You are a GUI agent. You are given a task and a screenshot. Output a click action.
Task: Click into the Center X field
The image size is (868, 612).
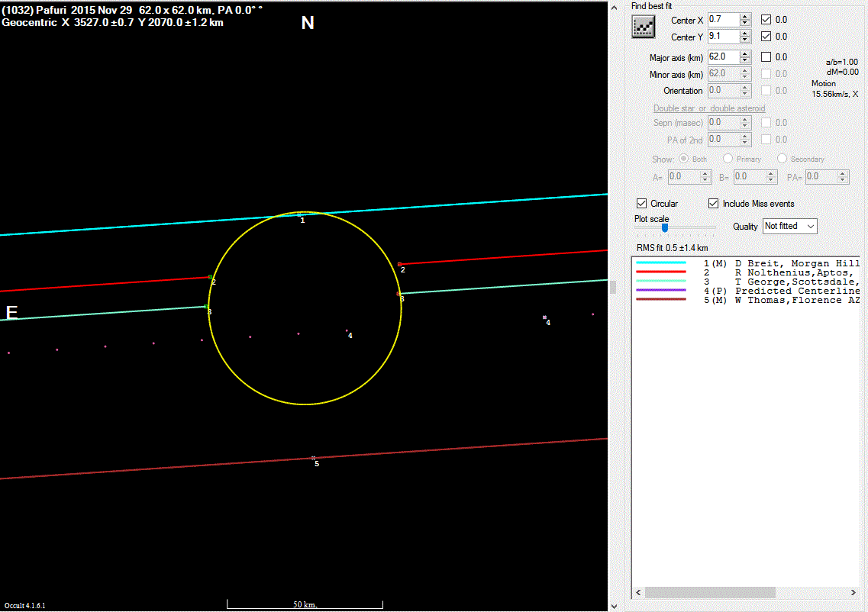[x=724, y=19]
